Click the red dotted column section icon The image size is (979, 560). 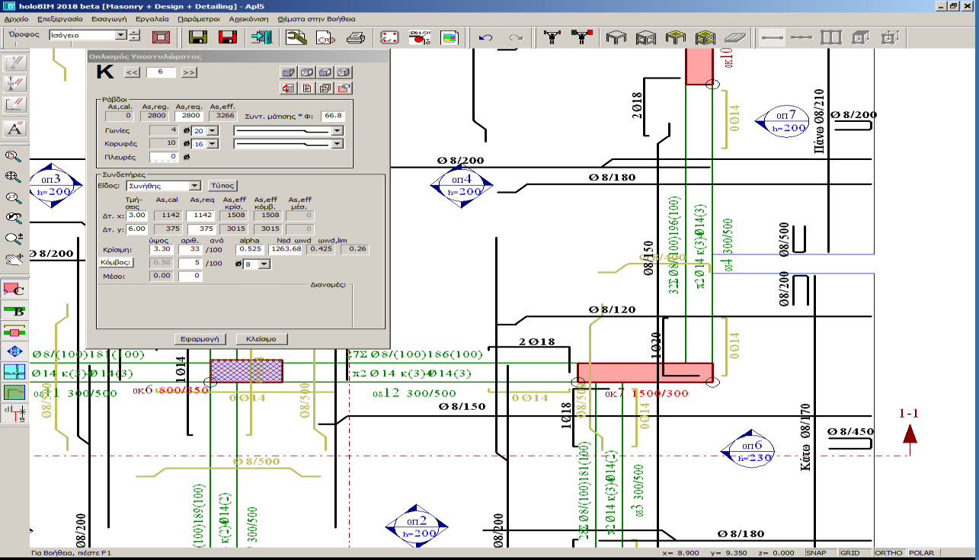coord(389,37)
